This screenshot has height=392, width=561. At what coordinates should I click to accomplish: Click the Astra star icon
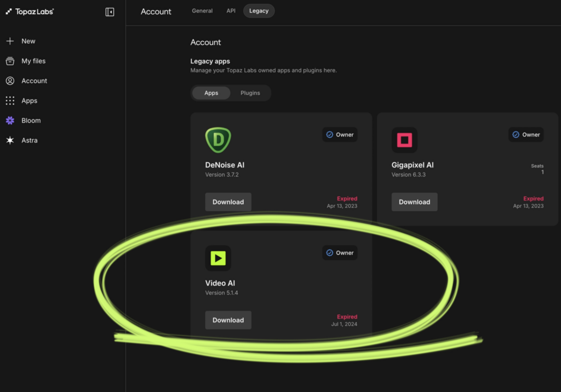(x=10, y=140)
